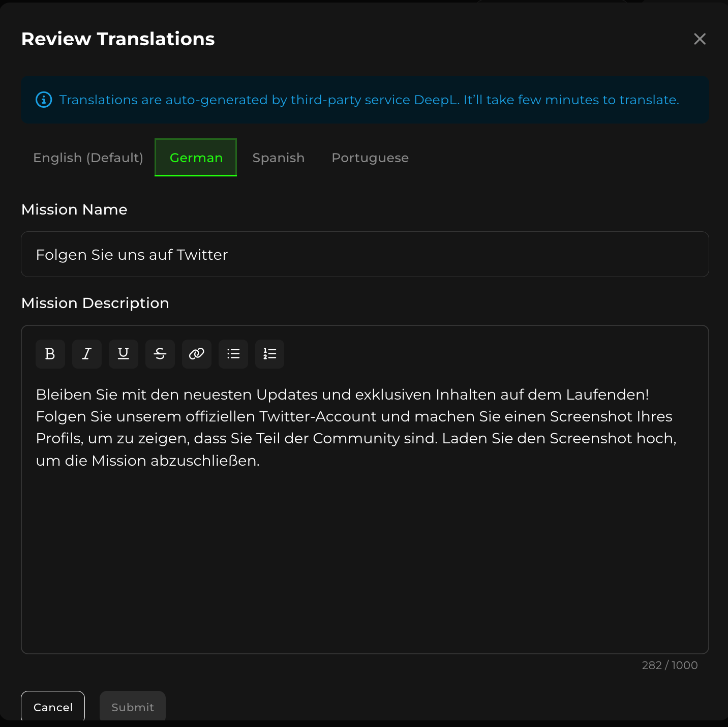Enable strikethrough formatting in the editor

point(160,354)
